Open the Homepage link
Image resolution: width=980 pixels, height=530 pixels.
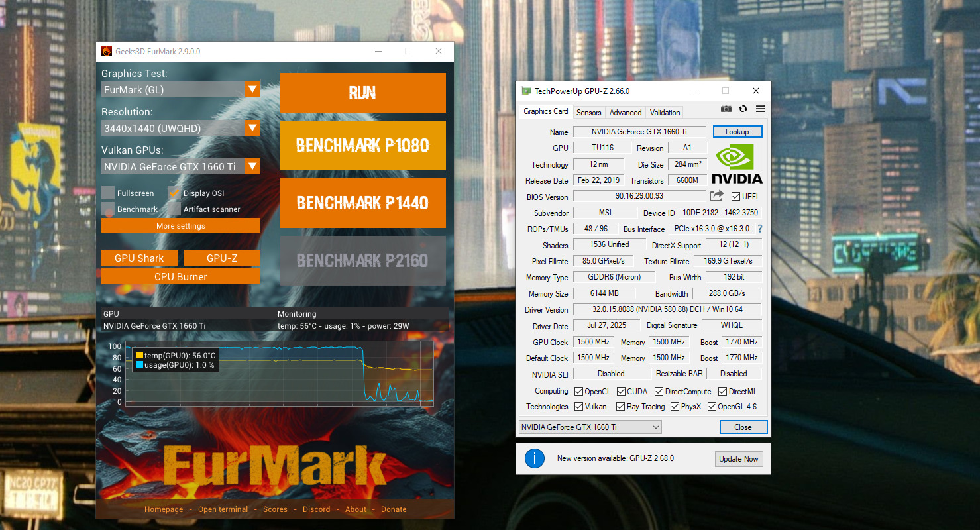(x=164, y=509)
